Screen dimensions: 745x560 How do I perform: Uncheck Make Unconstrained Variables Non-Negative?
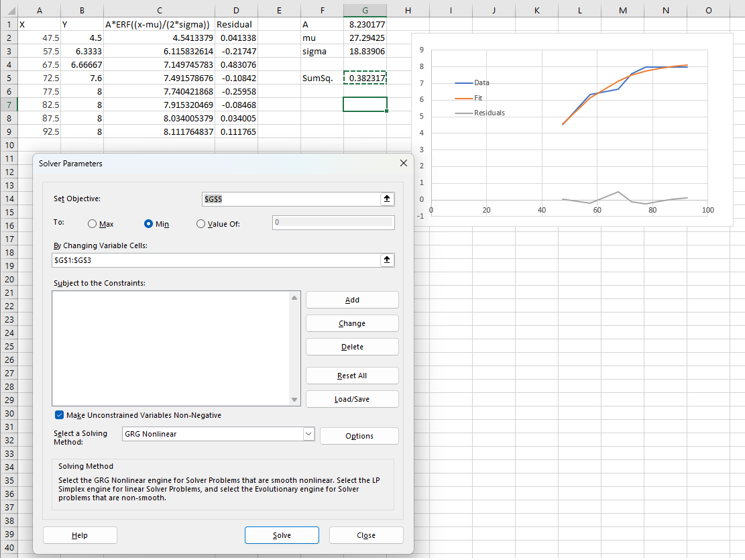[x=59, y=414]
